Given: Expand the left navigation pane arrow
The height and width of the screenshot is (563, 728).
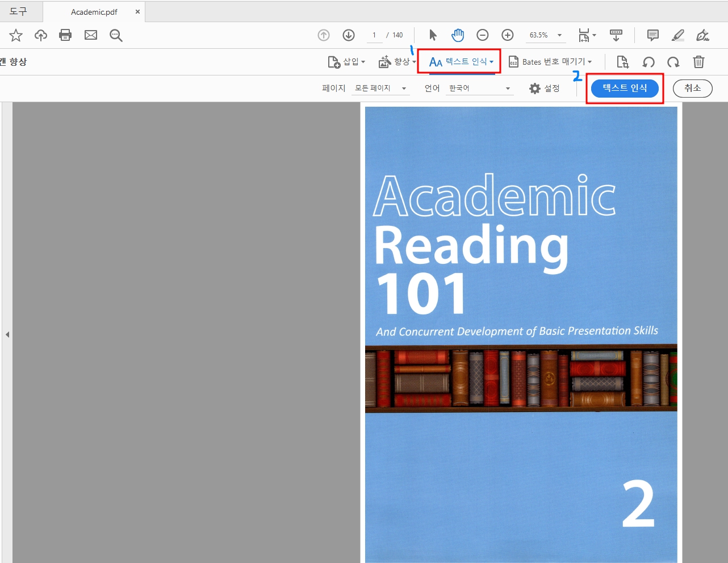Looking at the screenshot, I should 7,334.
